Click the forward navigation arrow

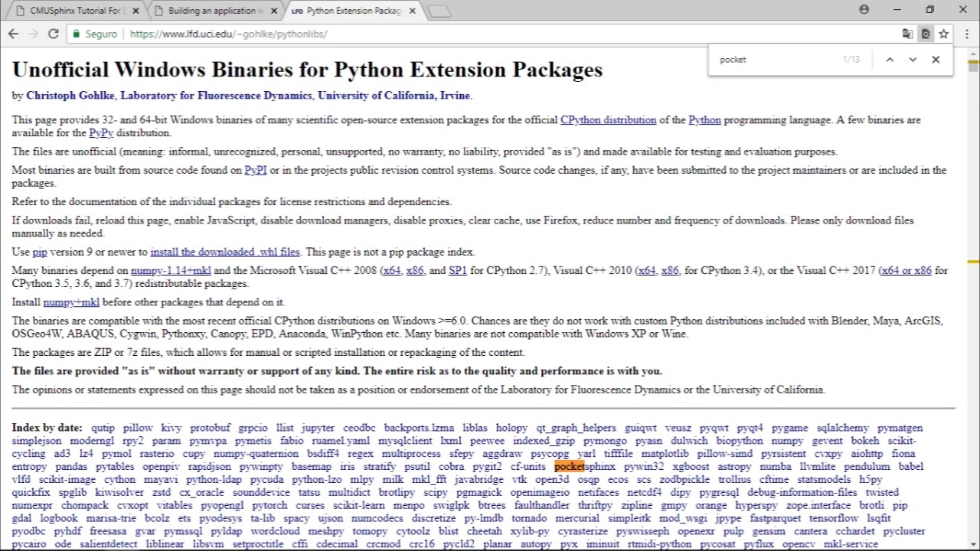pos(33,34)
